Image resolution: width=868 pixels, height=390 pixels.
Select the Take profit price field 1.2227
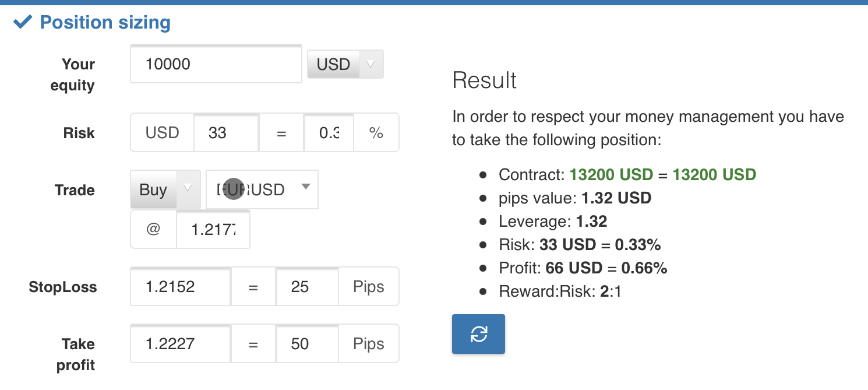[181, 344]
